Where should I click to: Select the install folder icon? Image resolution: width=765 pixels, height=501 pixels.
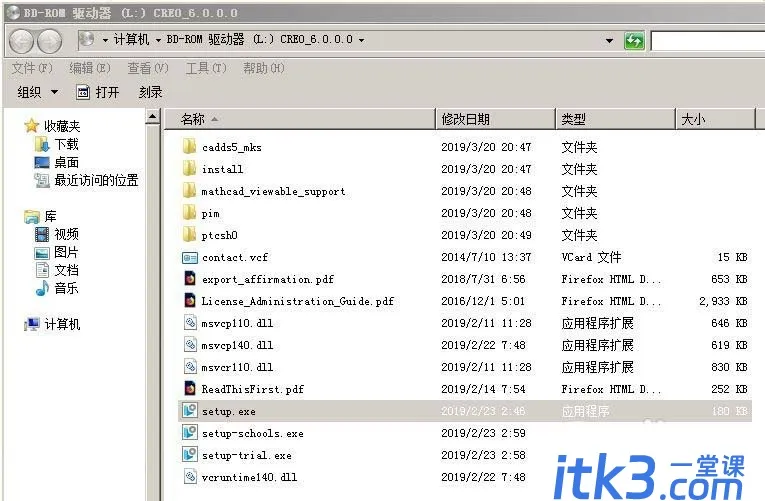pyautogui.click(x=189, y=168)
